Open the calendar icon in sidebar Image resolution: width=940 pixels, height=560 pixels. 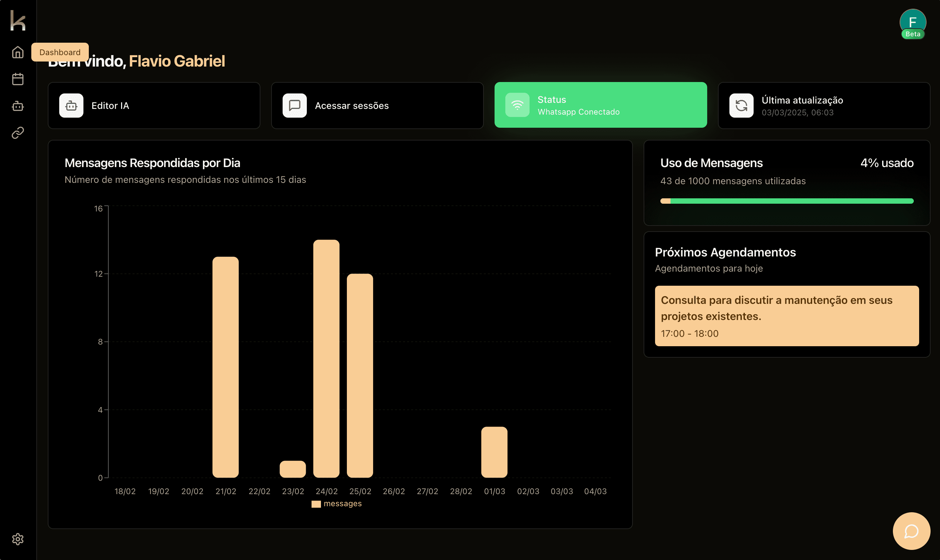[x=18, y=79]
